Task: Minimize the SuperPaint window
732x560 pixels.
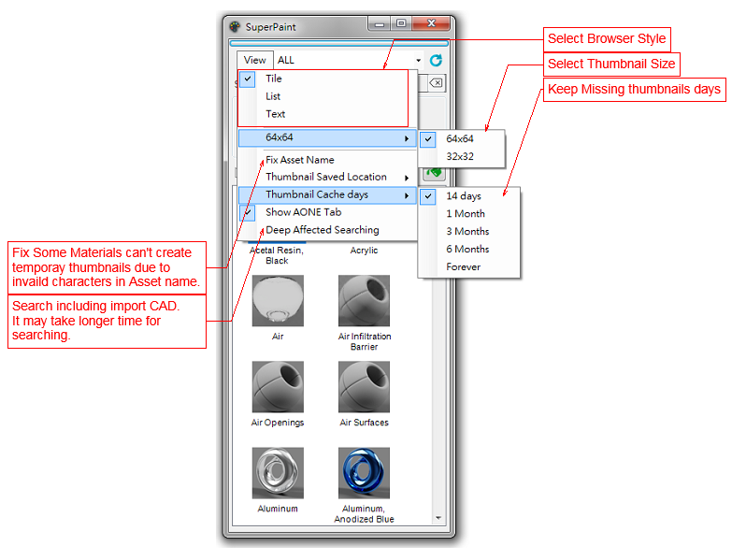Action: pos(380,23)
